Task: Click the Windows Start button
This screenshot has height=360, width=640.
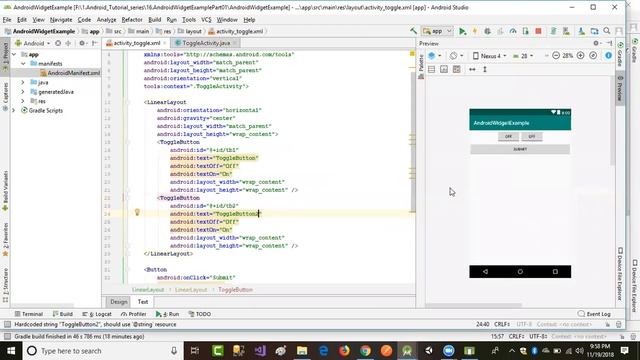Action: click(11, 351)
